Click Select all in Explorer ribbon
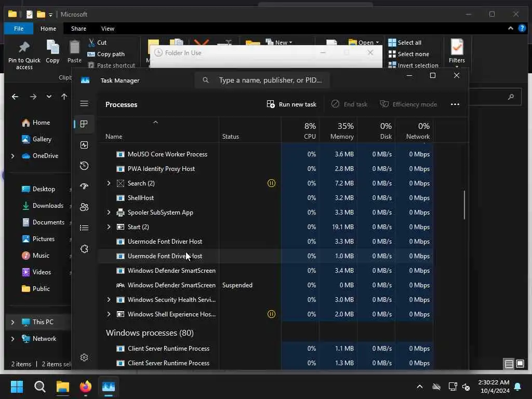 tap(405, 43)
